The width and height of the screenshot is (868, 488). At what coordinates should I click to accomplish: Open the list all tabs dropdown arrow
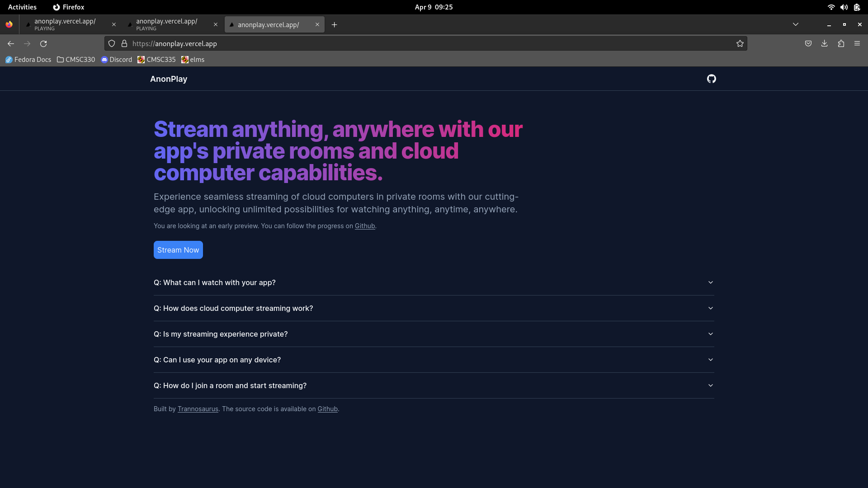coord(795,24)
